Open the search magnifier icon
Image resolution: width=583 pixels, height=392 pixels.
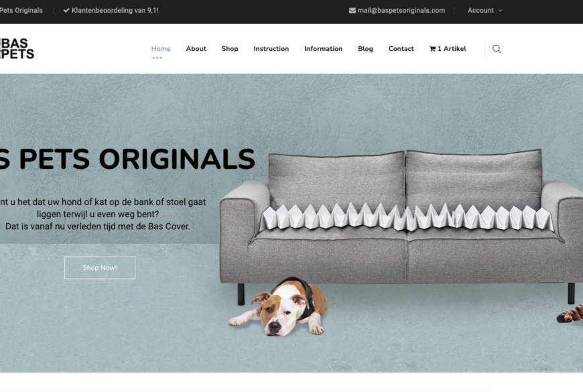[x=497, y=49]
